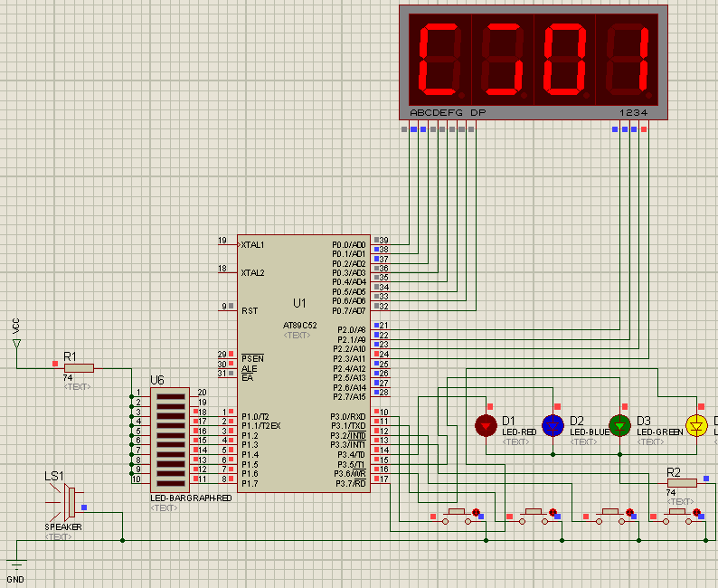Click the LED-BARGRAPH-RED label
Image resolution: width=718 pixels, height=588 pixels.
192,498
